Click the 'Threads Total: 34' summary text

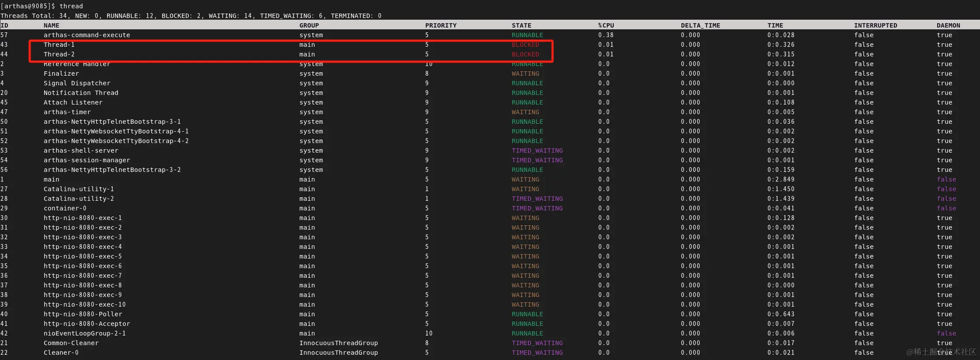point(34,16)
